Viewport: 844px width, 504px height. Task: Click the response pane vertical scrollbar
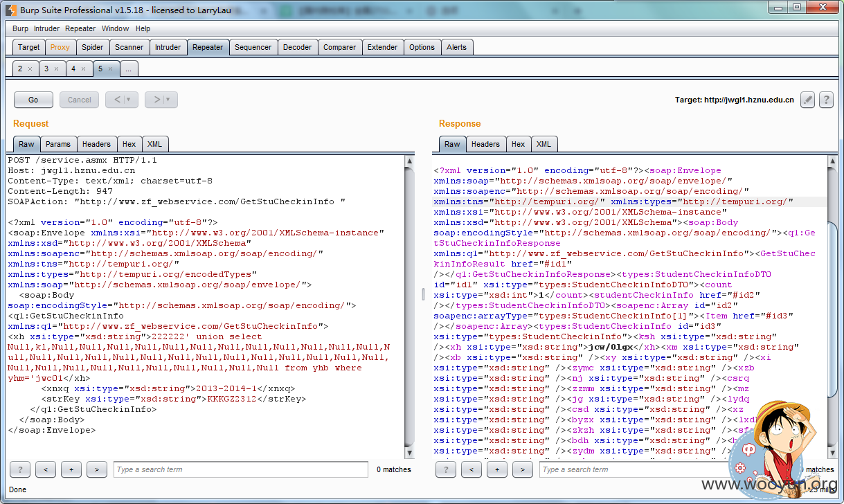(x=833, y=306)
